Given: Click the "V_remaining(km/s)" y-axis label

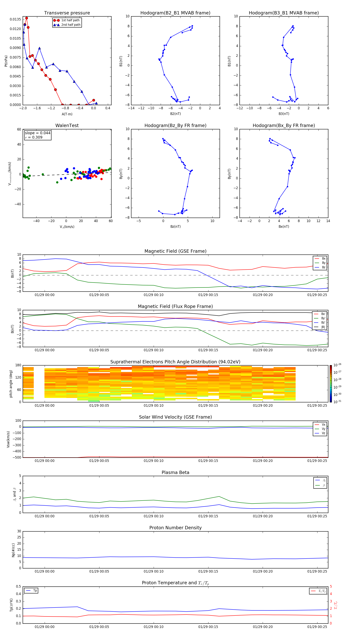Looking at the screenshot, I should 10,173.
